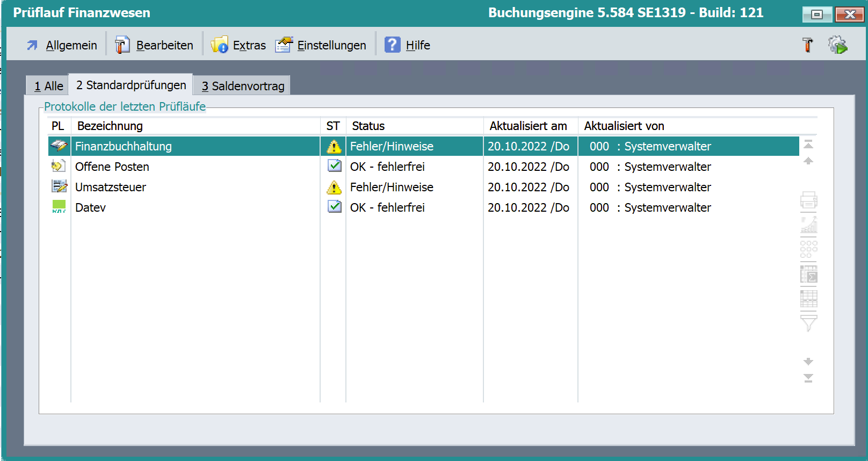The image size is (868, 461).
Task: Switch to the 3 Saldenvortrag tab
Action: [x=243, y=86]
